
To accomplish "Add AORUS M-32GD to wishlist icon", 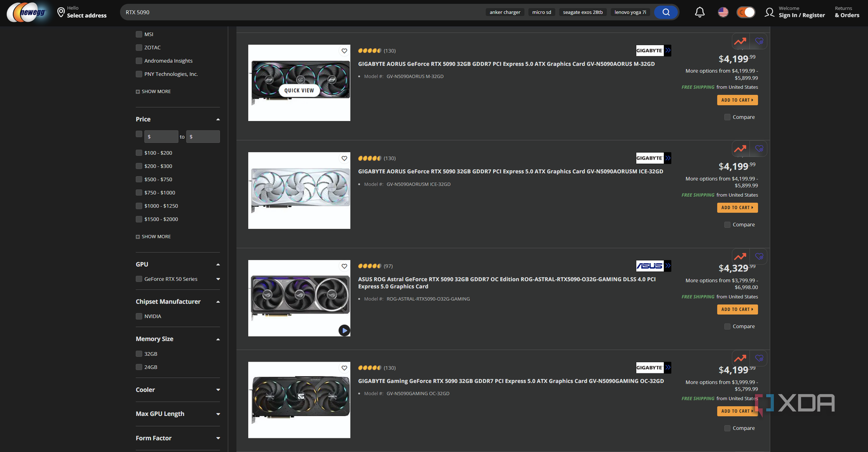I will (759, 41).
